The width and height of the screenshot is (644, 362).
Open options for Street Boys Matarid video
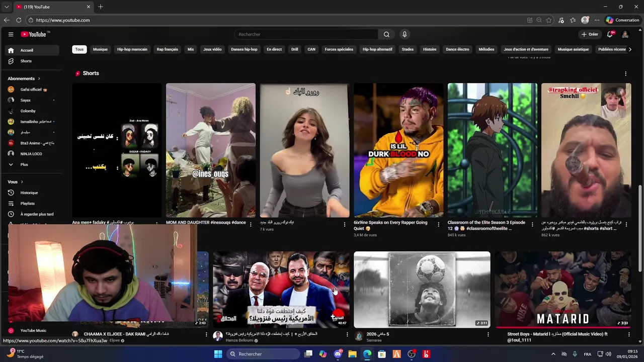(x=628, y=334)
